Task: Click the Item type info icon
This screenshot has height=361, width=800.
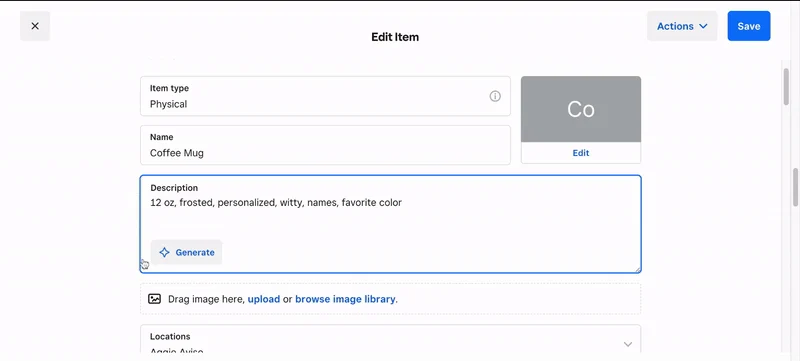Action: point(495,96)
